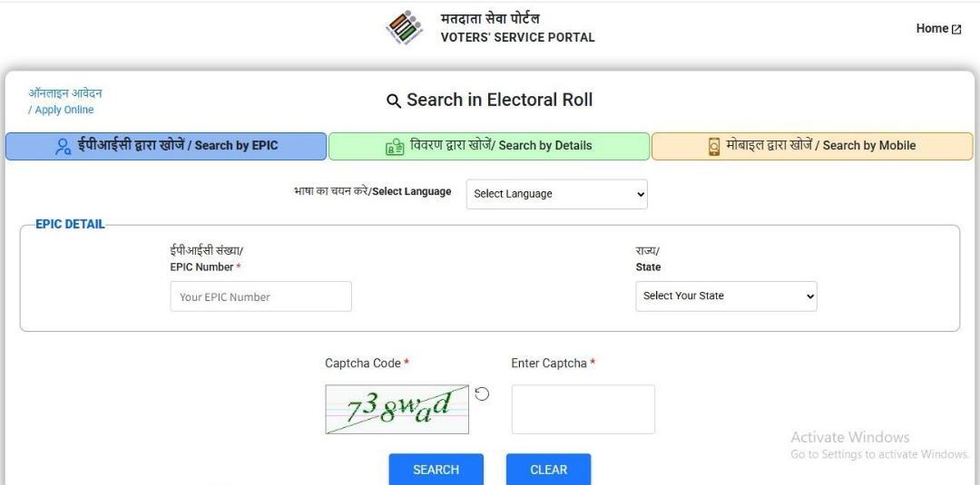The image size is (980, 485).
Task: Click the magnifier icon in the Electoral Roll heading
Action: coord(393,101)
